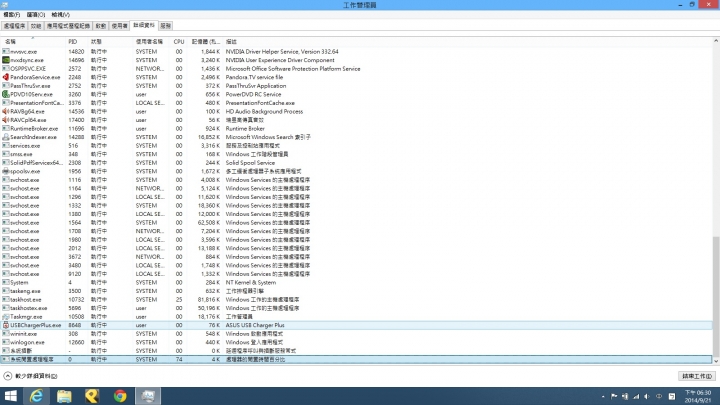Open File Explorer from the taskbar
The image size is (720, 405).
click(64, 396)
